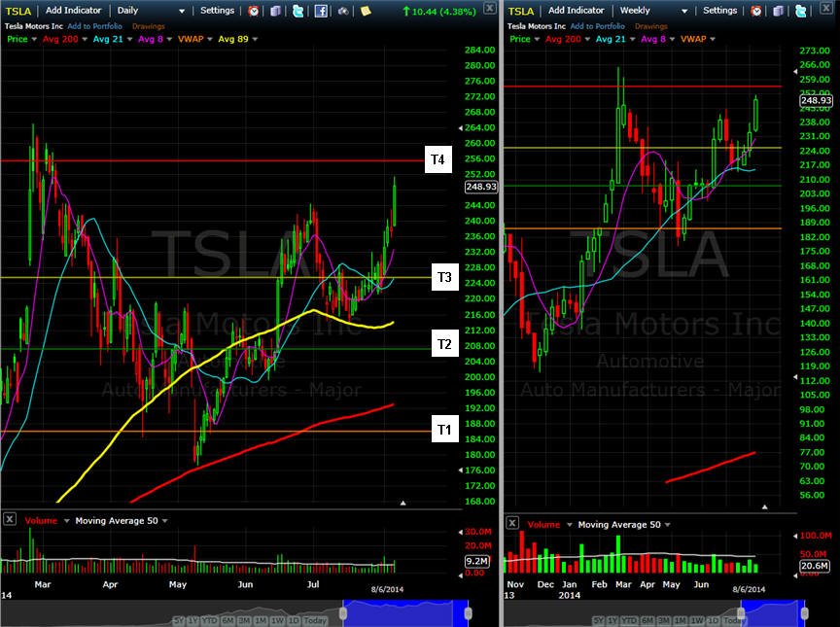Open the yellow sticky note icon
Image resolution: width=840 pixels, height=627 pixels.
[366, 11]
